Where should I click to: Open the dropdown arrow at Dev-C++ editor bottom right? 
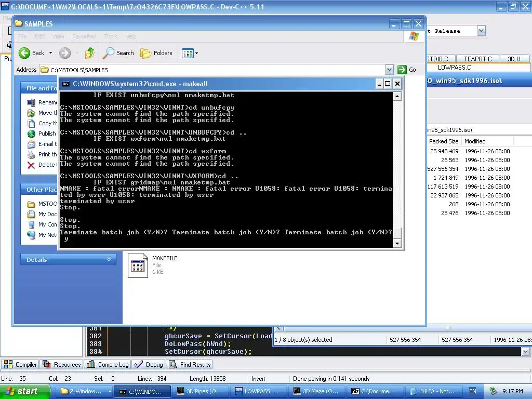tap(525, 352)
